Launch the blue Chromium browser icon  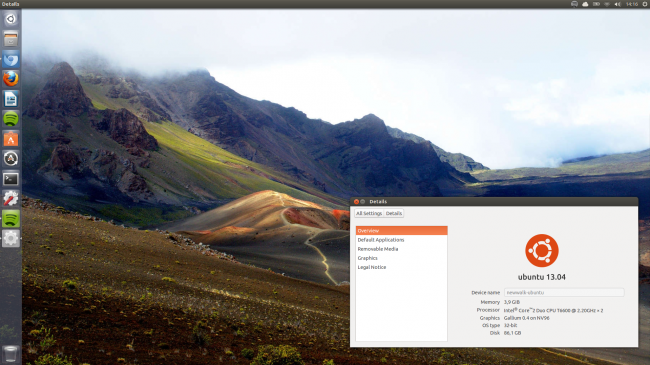(x=11, y=59)
